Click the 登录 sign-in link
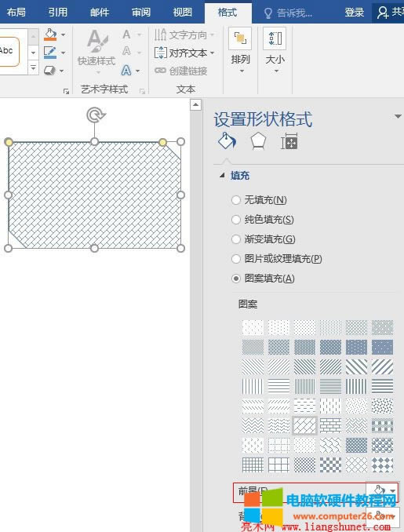Image resolution: width=404 pixels, height=532 pixels. (x=354, y=13)
